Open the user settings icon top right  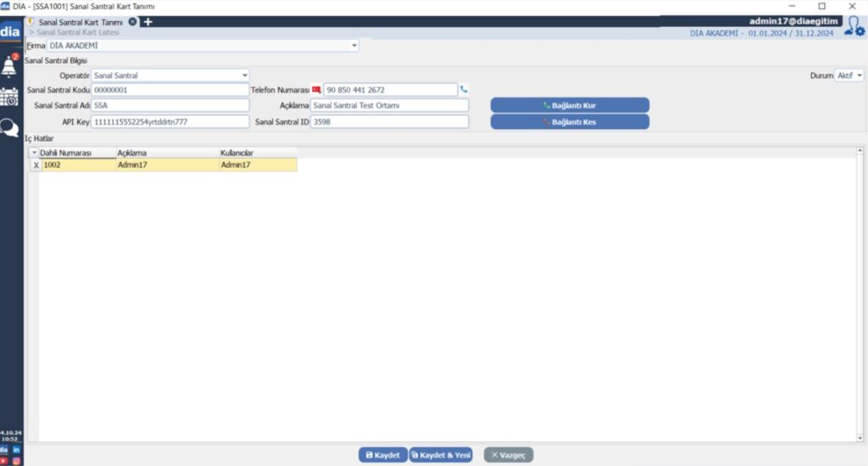click(854, 27)
